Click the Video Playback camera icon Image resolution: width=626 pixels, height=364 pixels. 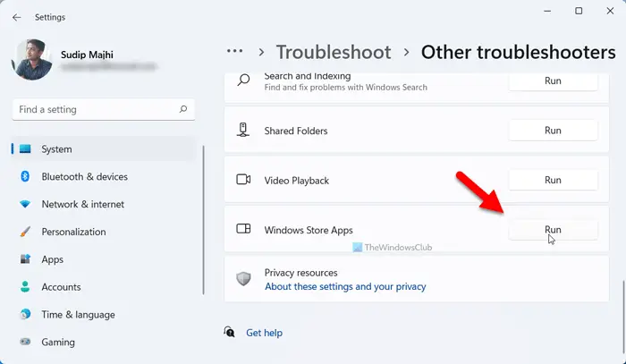pyautogui.click(x=243, y=180)
